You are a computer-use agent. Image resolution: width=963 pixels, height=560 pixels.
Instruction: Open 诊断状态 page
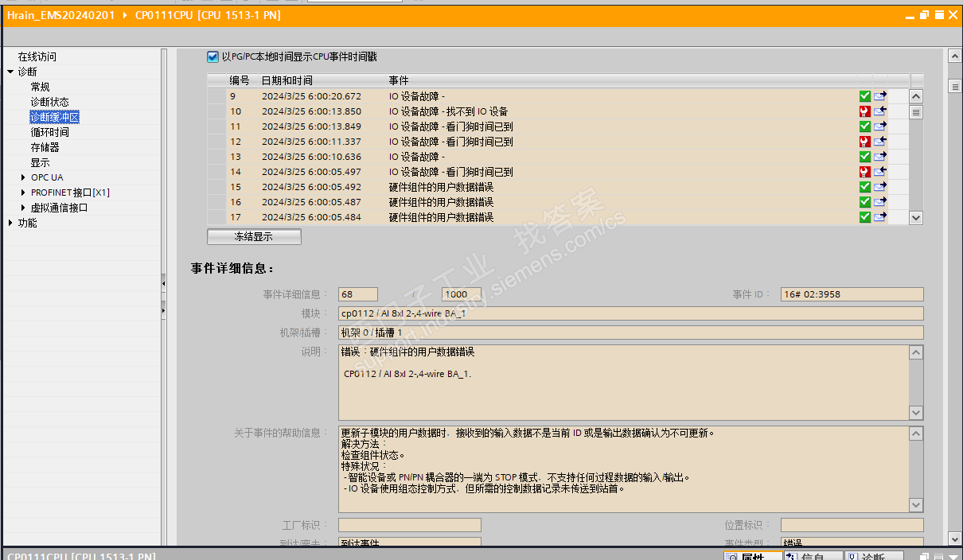click(x=50, y=102)
